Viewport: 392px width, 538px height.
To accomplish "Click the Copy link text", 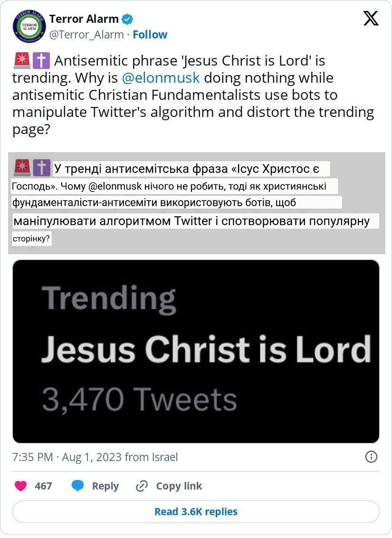I will [x=179, y=486].
